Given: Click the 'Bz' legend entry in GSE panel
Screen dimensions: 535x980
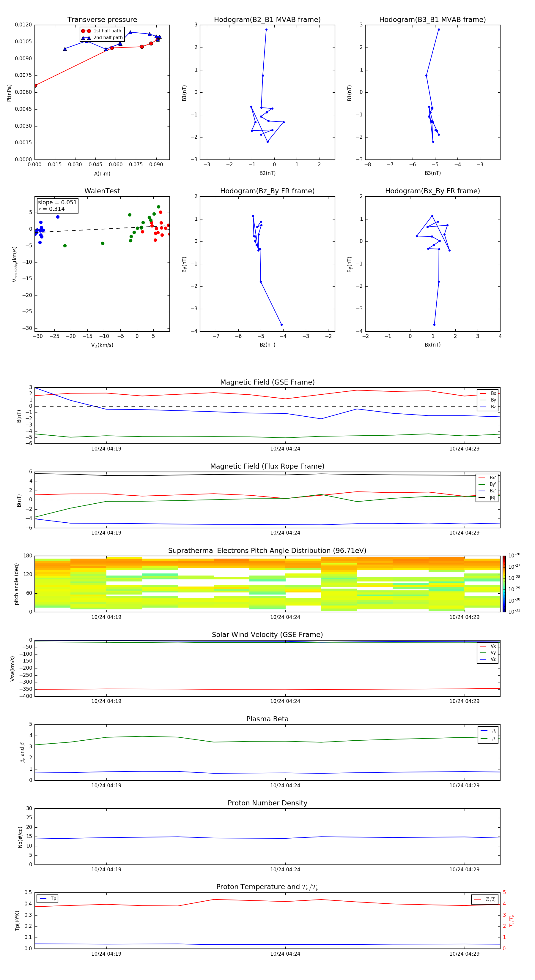Looking at the screenshot, I should click(488, 407).
